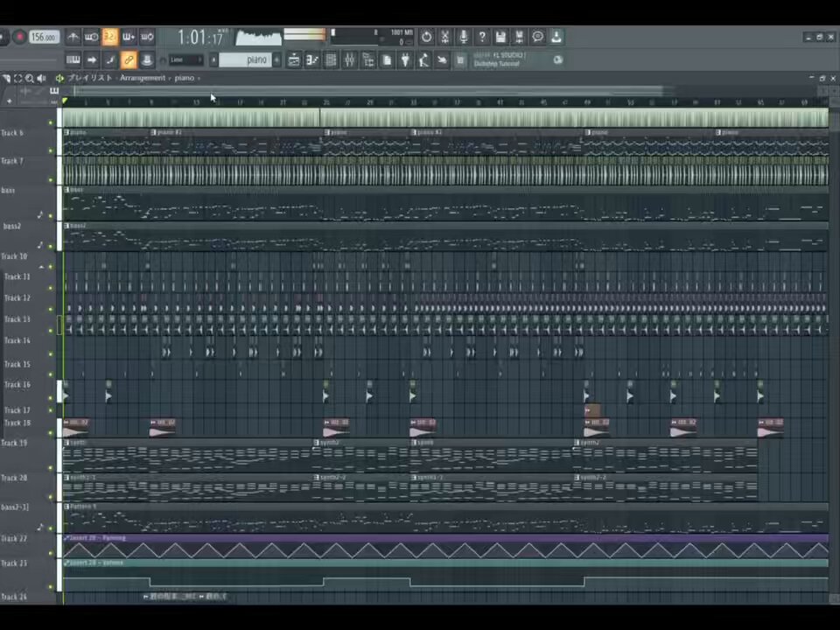Click the render audio export icon
Image resolution: width=840 pixels, height=630 pixels.
pos(519,37)
